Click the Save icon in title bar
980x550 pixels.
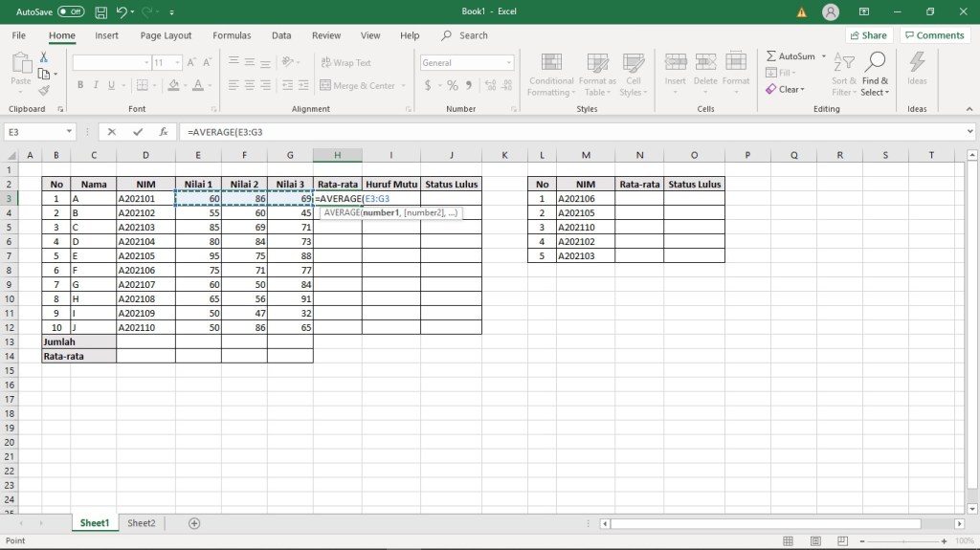click(x=100, y=12)
